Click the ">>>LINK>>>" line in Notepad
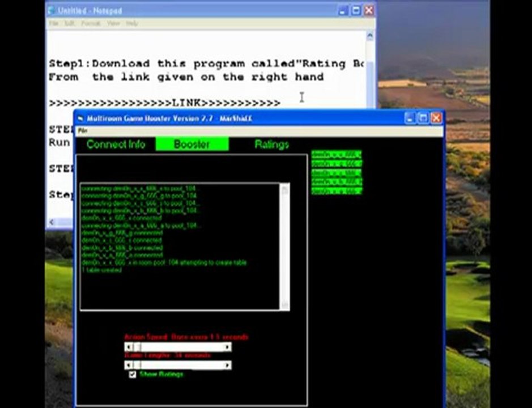 click(164, 103)
